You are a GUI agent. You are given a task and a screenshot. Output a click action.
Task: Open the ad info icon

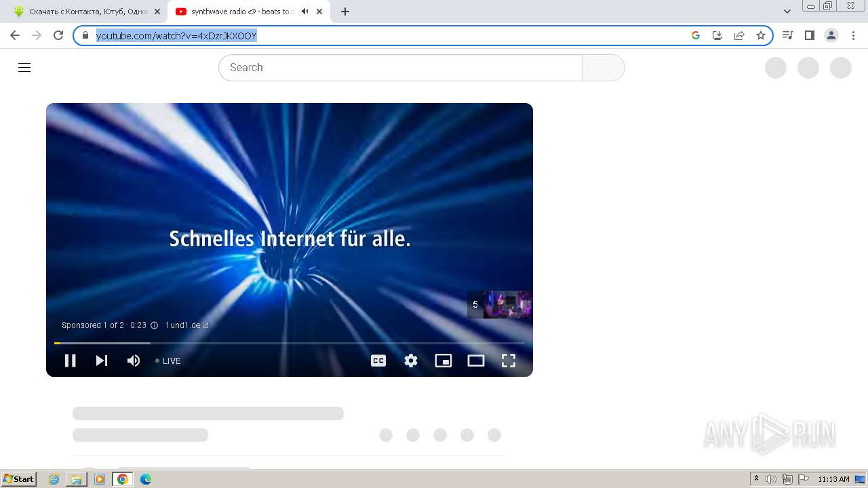pyautogui.click(x=154, y=325)
